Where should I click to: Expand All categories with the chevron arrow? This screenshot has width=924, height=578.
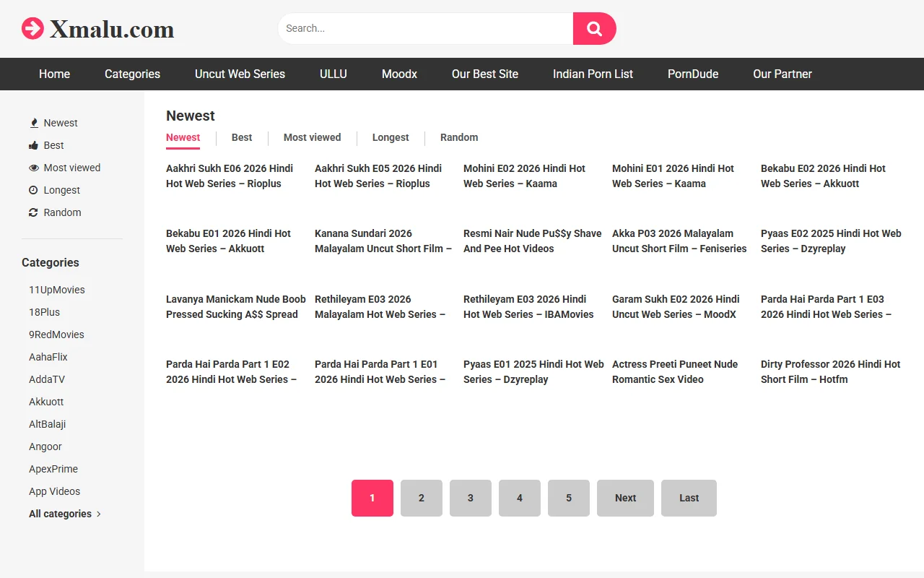coord(99,514)
